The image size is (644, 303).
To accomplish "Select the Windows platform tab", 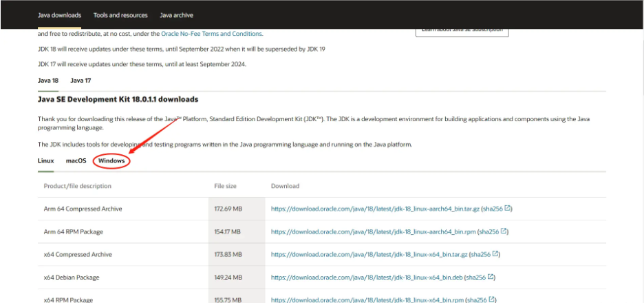I will (x=111, y=160).
